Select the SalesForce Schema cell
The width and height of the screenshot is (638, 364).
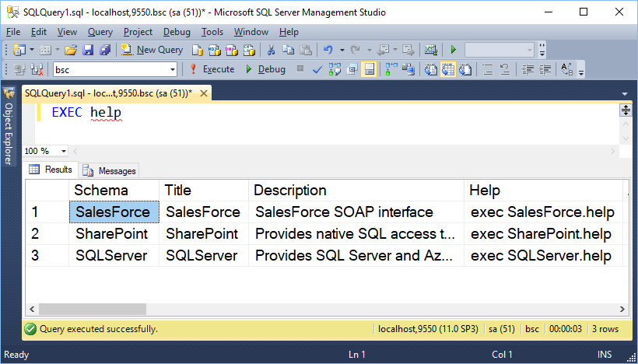click(x=114, y=212)
